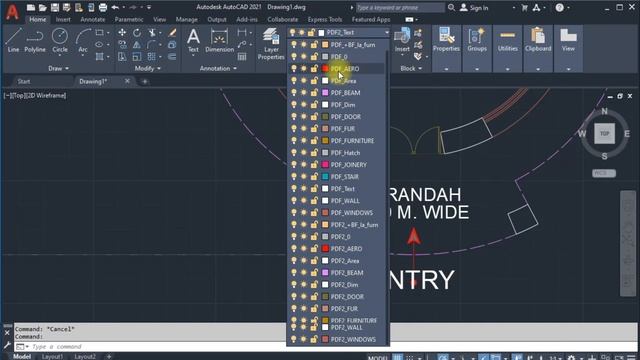Expand dropdown arrow under Properties

(446, 69)
